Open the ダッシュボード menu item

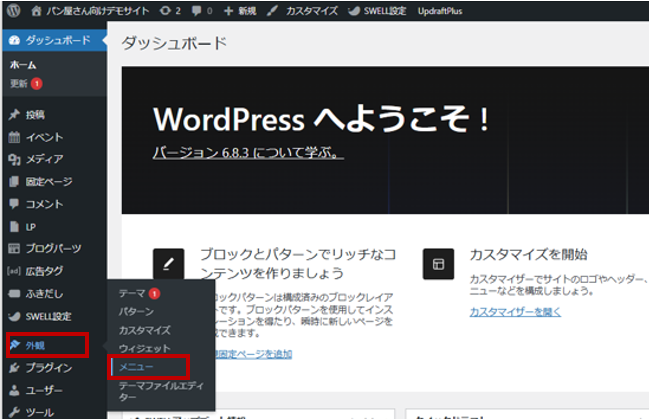(x=54, y=40)
